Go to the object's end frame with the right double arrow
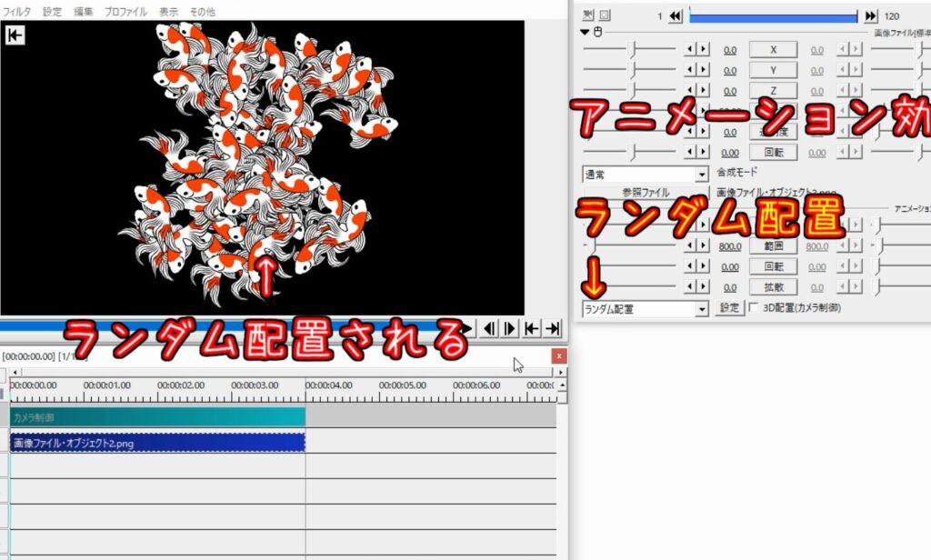 coord(870,16)
